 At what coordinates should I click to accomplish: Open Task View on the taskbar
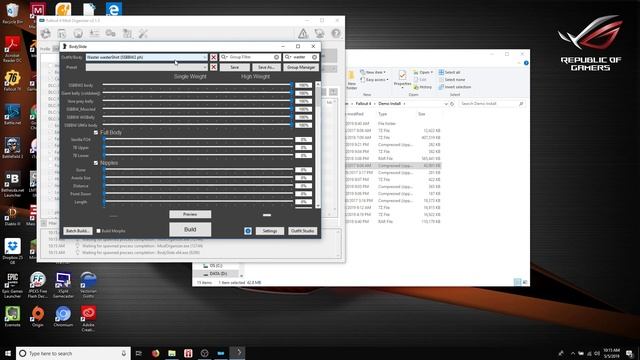tap(139, 353)
